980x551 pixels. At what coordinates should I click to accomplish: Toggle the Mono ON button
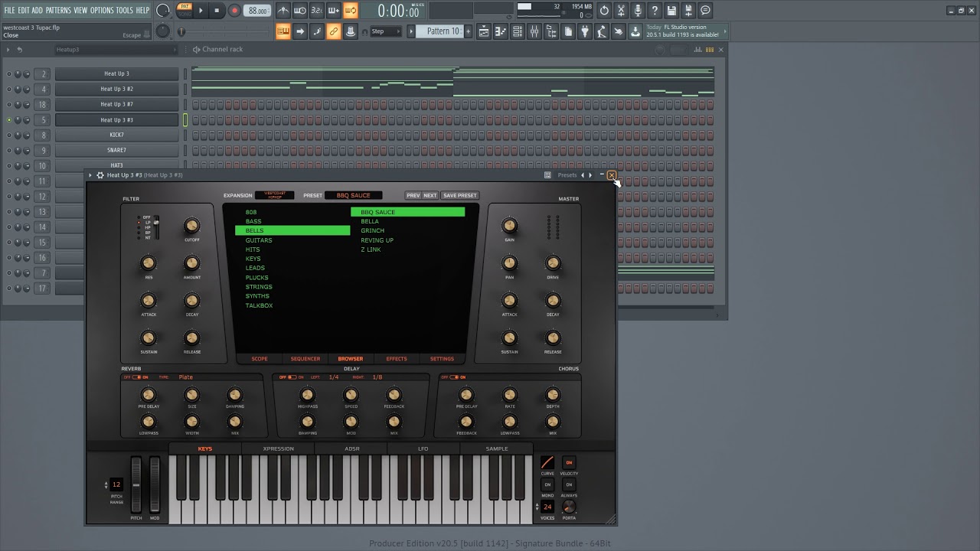click(547, 484)
